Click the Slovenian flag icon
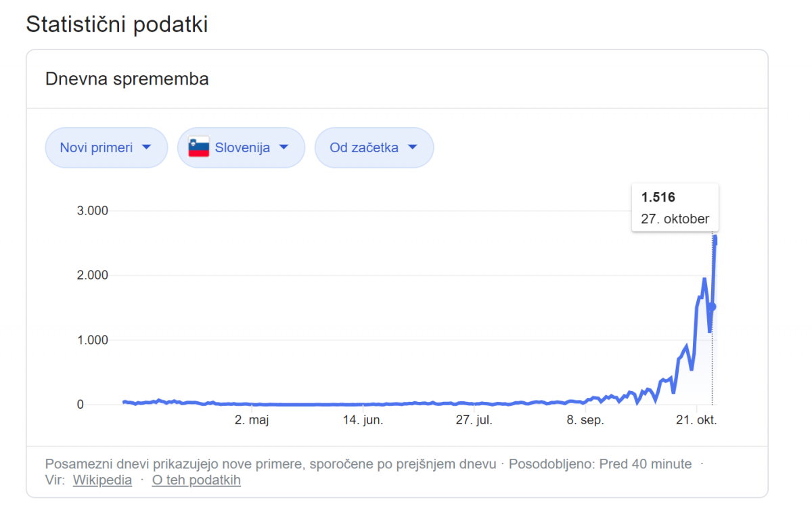Image resolution: width=812 pixels, height=521 pixels. [x=198, y=148]
